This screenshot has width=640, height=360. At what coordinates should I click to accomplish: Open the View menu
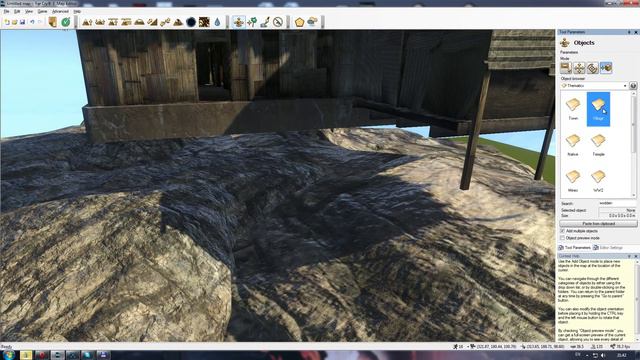coord(29,11)
